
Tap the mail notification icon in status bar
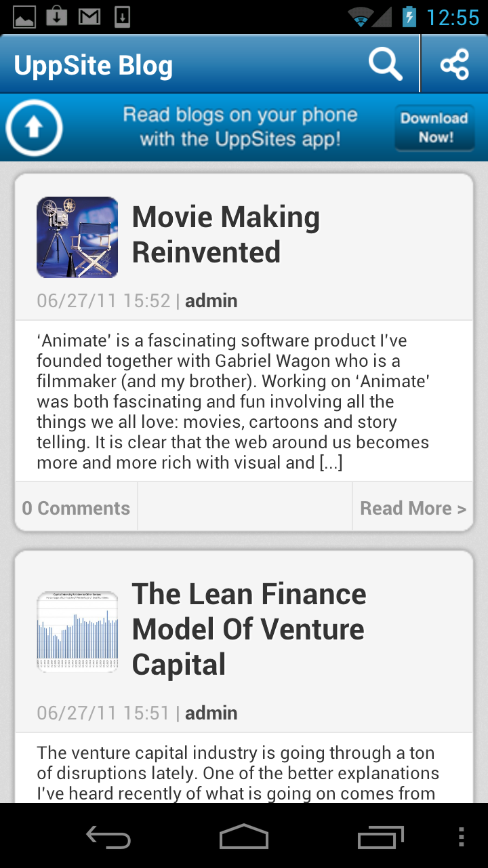[x=89, y=16]
